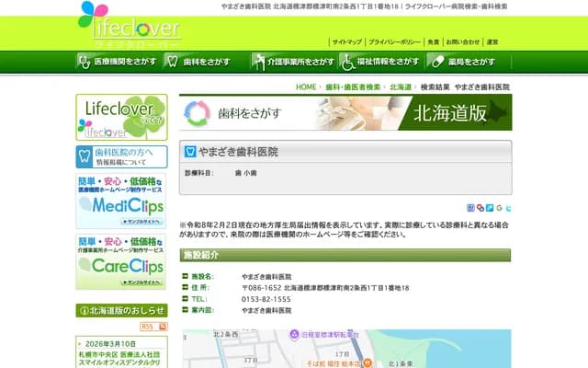The height and width of the screenshot is (368, 588).
Task: Open the 免責 link in the header
Action: click(433, 42)
